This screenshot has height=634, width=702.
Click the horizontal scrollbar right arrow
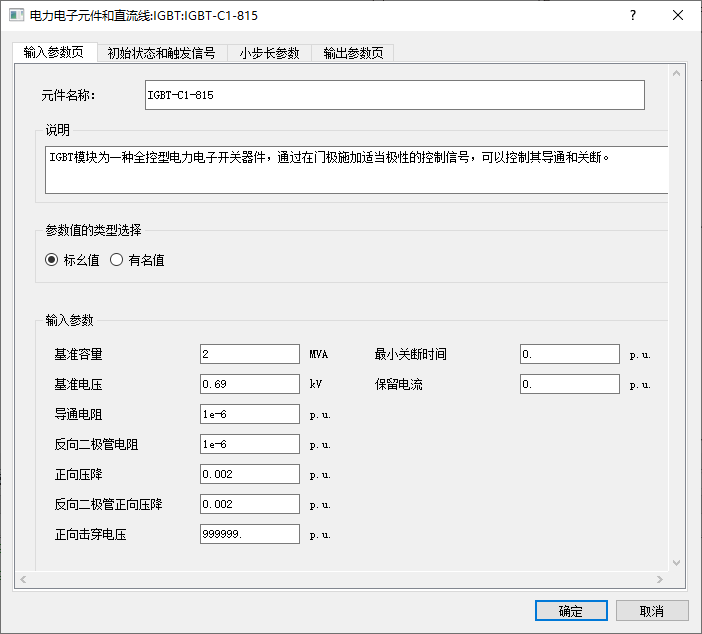tap(660, 579)
